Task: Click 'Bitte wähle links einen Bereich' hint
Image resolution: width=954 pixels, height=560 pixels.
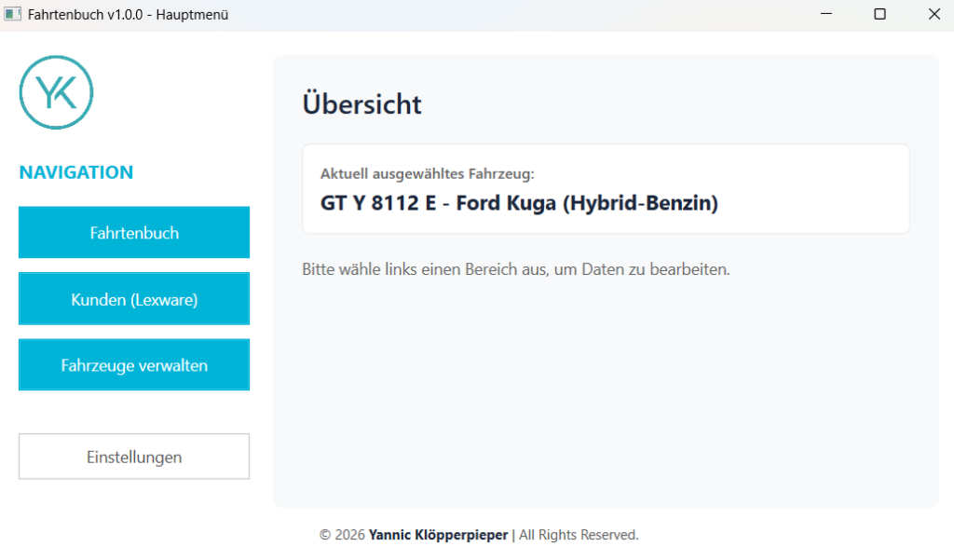Action: (x=516, y=269)
